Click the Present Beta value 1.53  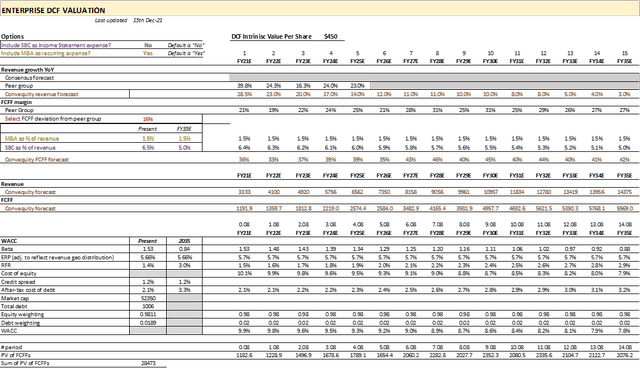pos(148,249)
